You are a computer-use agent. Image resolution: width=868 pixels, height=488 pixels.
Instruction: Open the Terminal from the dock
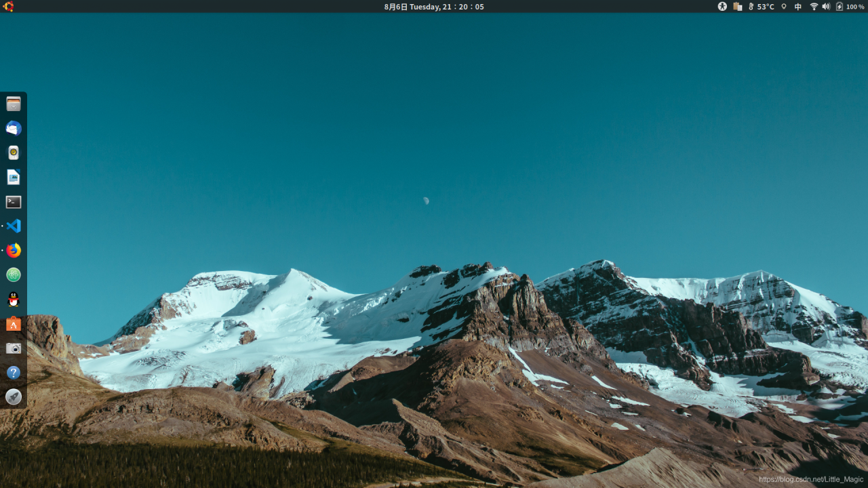coord(14,202)
